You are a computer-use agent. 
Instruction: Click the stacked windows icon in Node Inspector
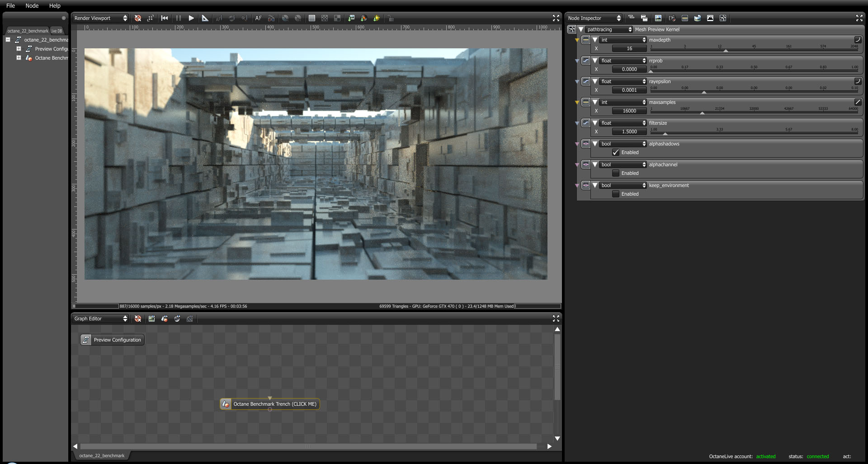pos(644,18)
